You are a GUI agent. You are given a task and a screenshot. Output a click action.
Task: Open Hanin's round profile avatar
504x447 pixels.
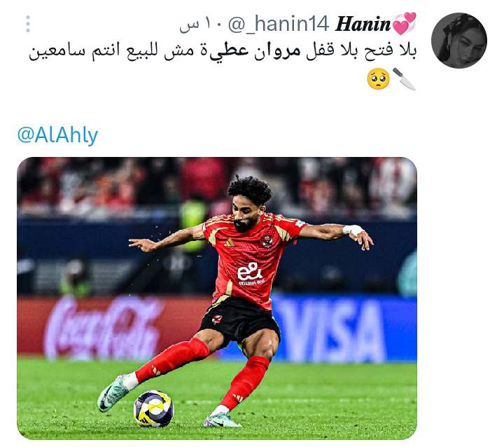pyautogui.click(x=458, y=41)
